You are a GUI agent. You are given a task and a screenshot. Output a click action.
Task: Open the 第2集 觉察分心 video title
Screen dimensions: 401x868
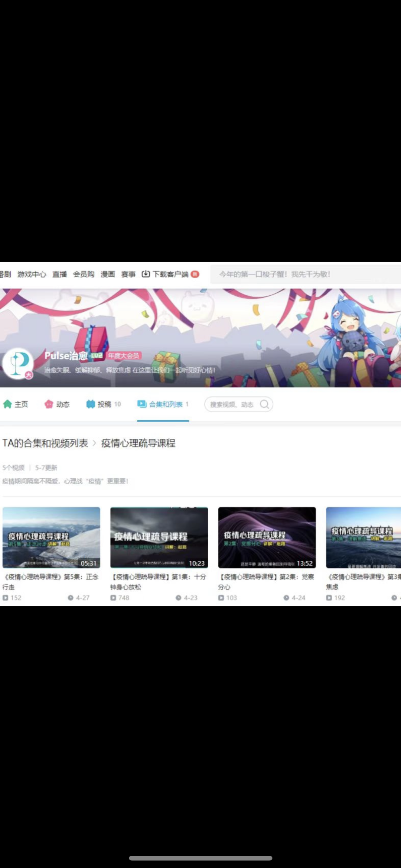tap(266, 582)
